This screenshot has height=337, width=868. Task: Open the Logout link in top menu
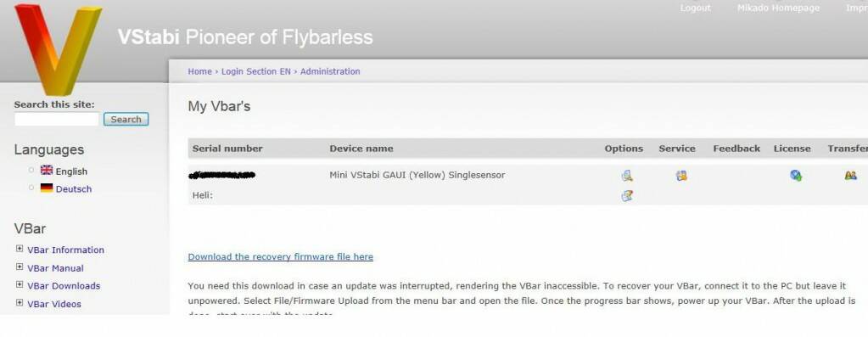695,8
